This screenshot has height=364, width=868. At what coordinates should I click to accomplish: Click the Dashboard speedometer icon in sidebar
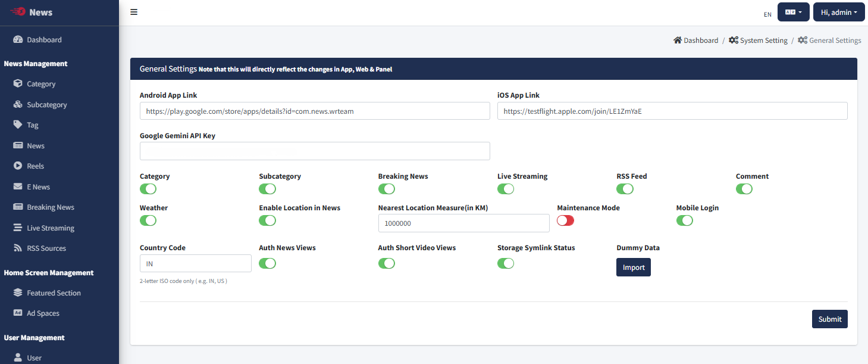click(x=18, y=40)
